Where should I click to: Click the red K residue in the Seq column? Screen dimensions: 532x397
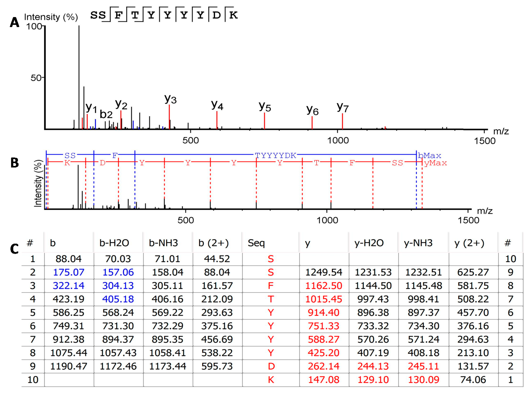click(x=271, y=380)
